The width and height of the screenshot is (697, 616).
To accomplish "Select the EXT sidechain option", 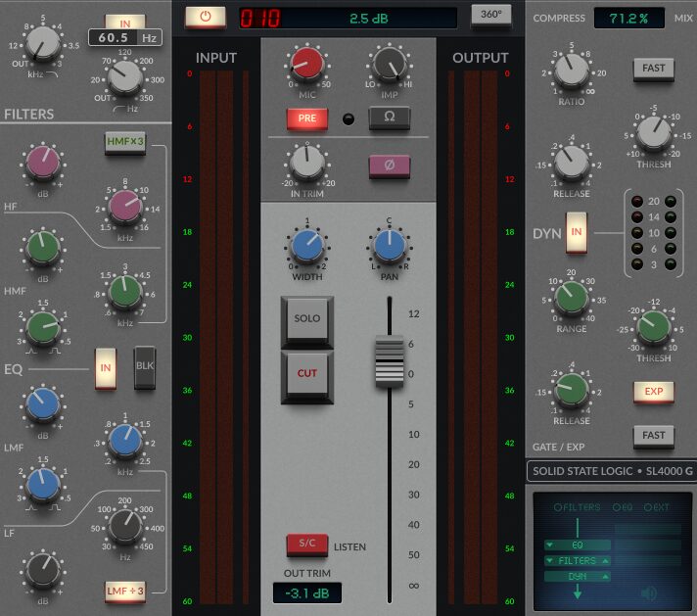I will click(651, 507).
